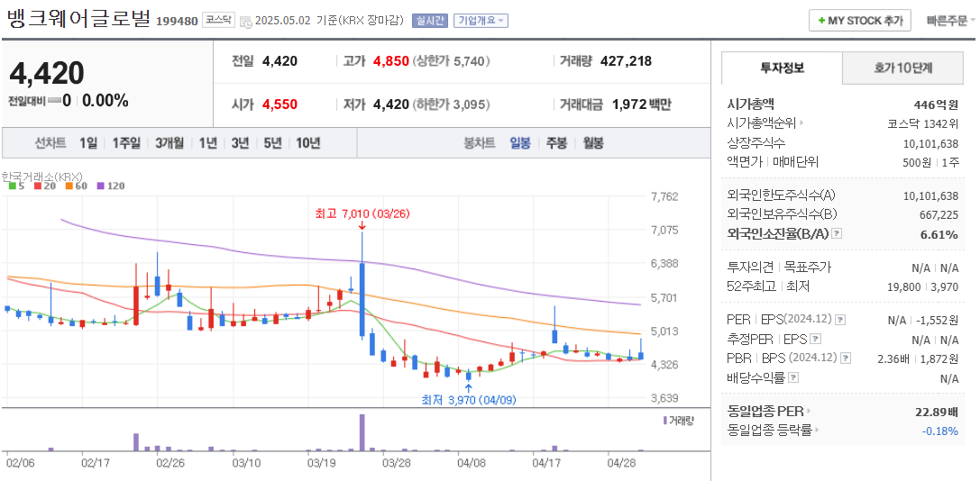Click the tallest purple volume bar (03/26)

coord(362,432)
